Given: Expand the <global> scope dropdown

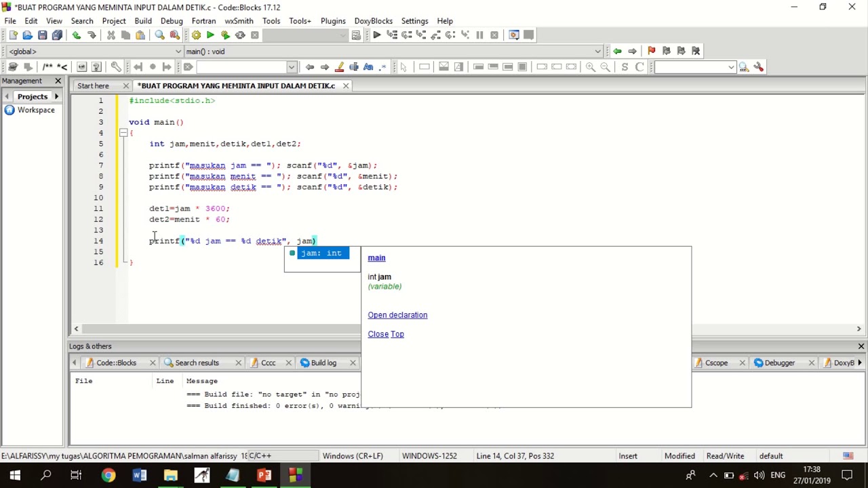Looking at the screenshot, I should 95,51.
